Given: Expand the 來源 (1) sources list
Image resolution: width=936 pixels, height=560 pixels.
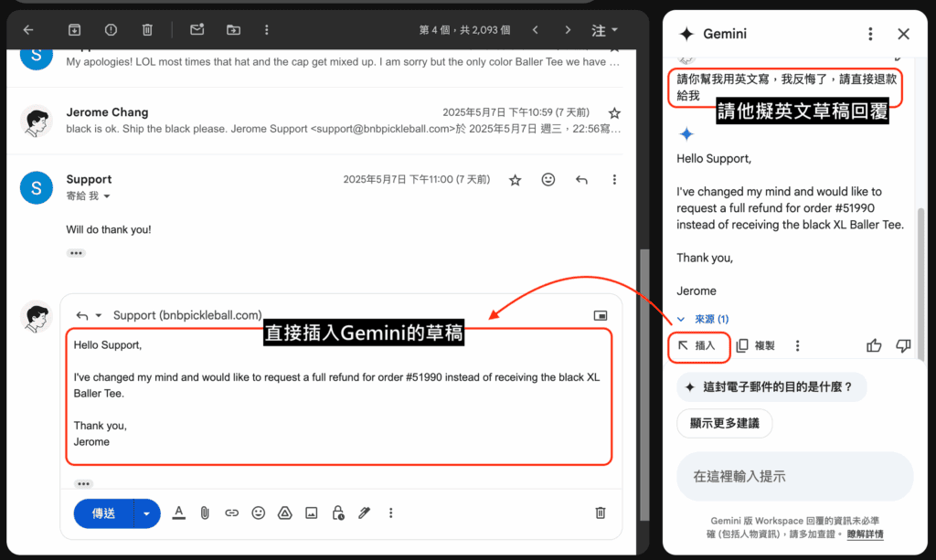Looking at the screenshot, I should click(703, 319).
